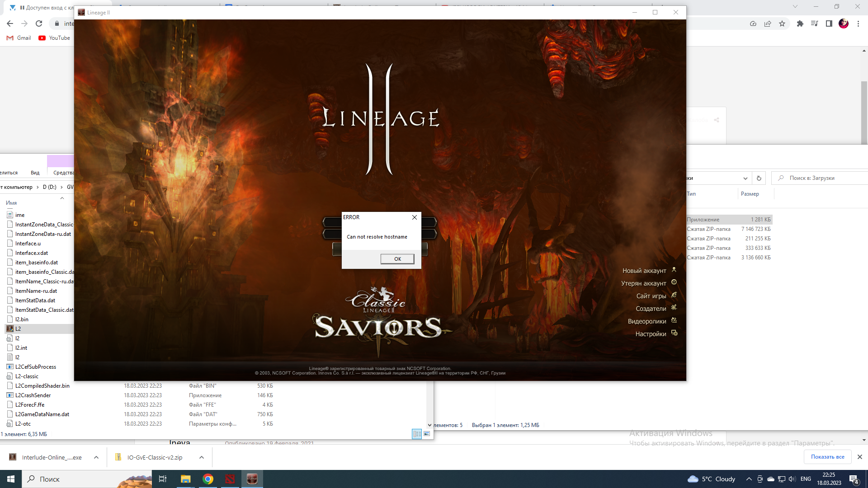Select ime file in Explorer list
Image resolution: width=868 pixels, height=488 pixels.
(20, 215)
